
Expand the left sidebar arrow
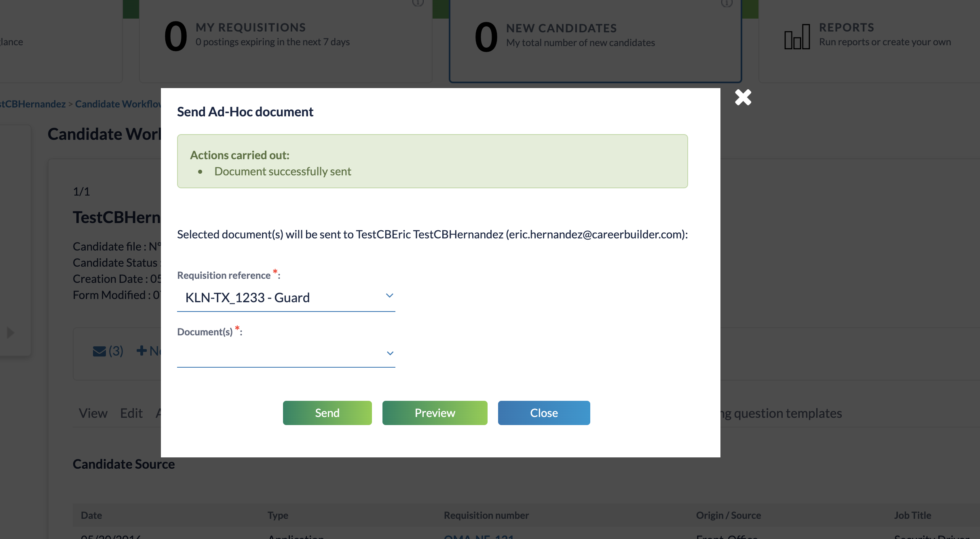(x=11, y=333)
